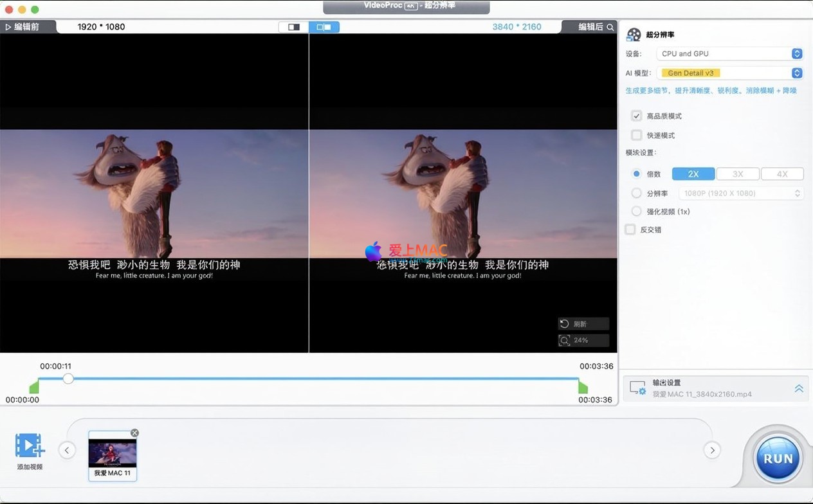Enable the 反交错 deinterlace checkbox
The image size is (813, 504).
coord(630,230)
